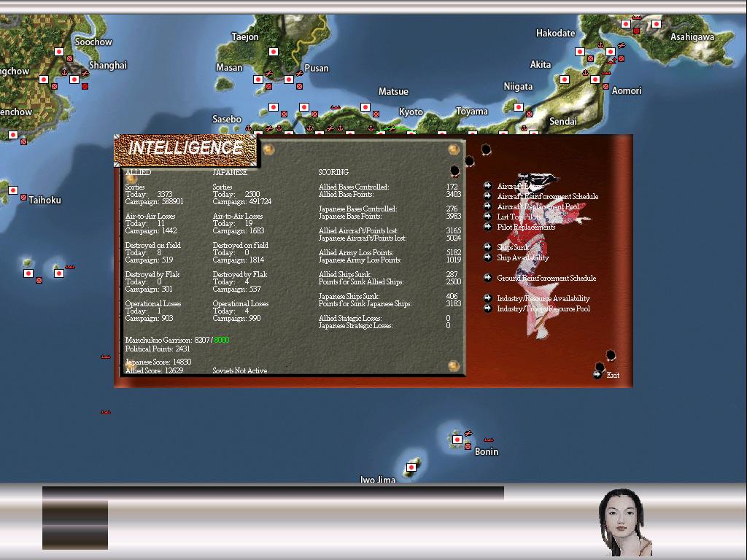The image size is (747, 560).
Task: Click the airfield icon beside Shanghai
Action: coord(85,74)
